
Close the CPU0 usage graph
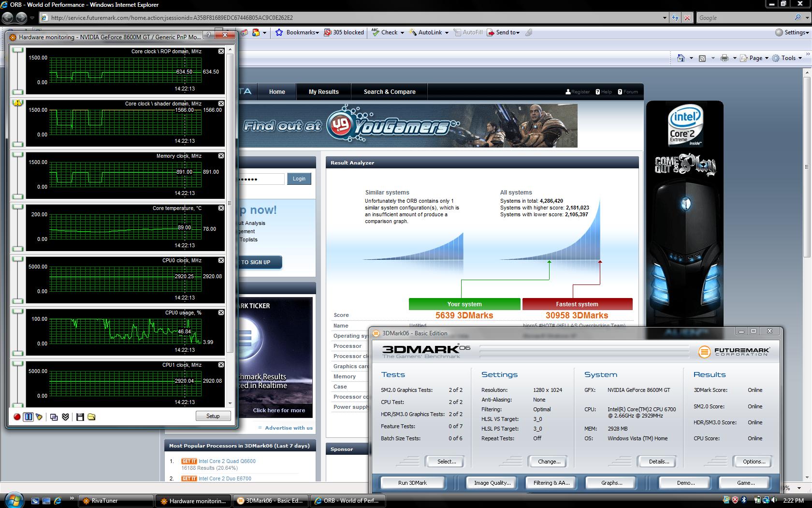pos(221,313)
